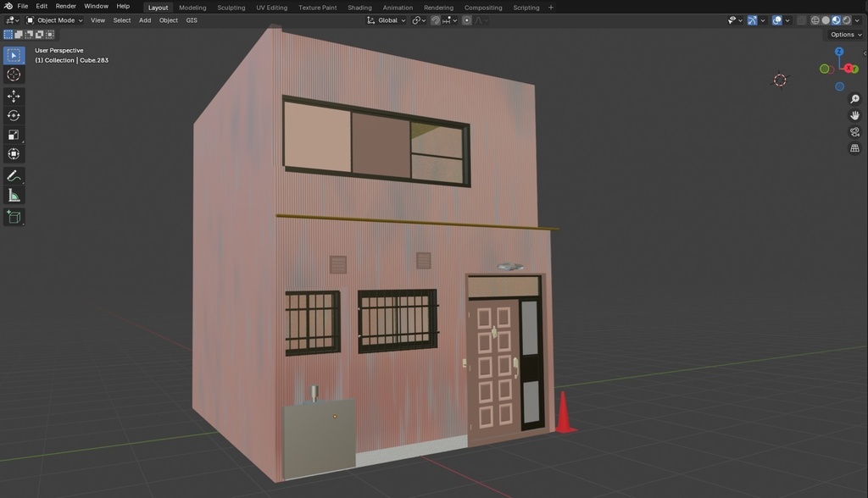Toggle the camera view icon
The width and height of the screenshot is (868, 498).
[854, 131]
